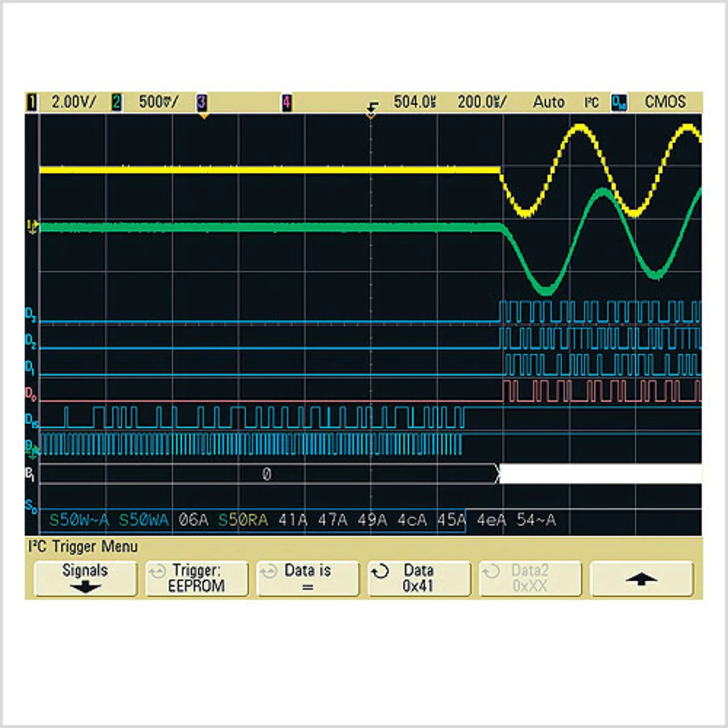Click the purple channel 3 indicator
Viewport: 728px width, 728px height.
[x=202, y=102]
